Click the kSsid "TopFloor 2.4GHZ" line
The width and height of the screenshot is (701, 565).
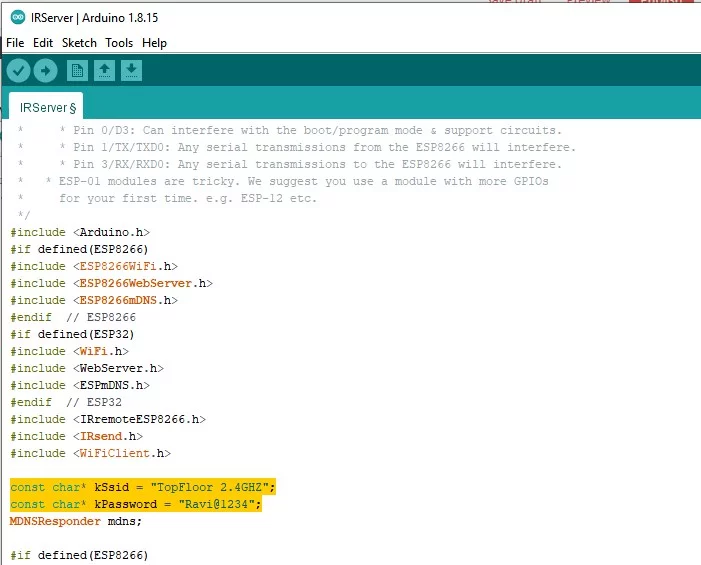click(143, 487)
